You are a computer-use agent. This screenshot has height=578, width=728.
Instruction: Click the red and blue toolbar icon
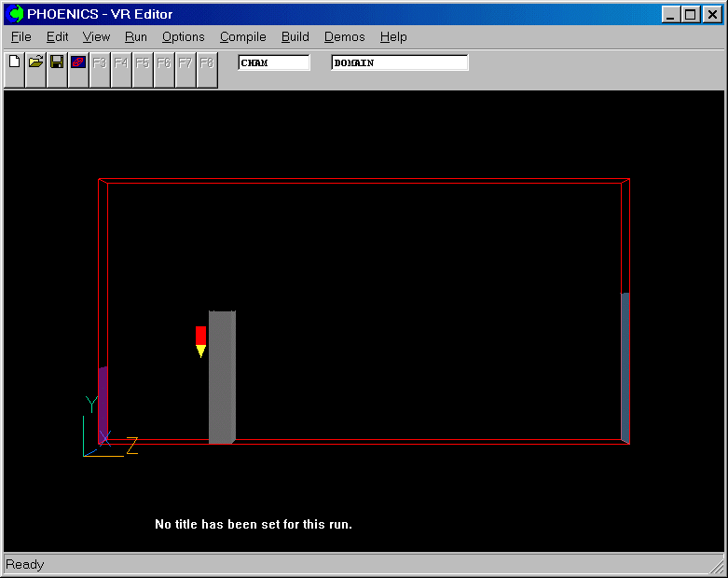pyautogui.click(x=78, y=62)
